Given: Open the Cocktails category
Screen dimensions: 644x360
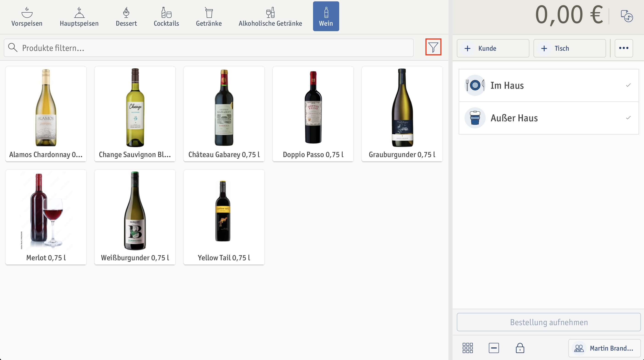Looking at the screenshot, I should tap(166, 17).
